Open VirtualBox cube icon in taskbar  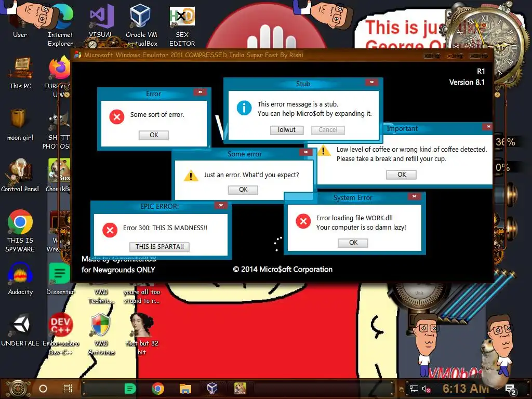tap(212, 389)
